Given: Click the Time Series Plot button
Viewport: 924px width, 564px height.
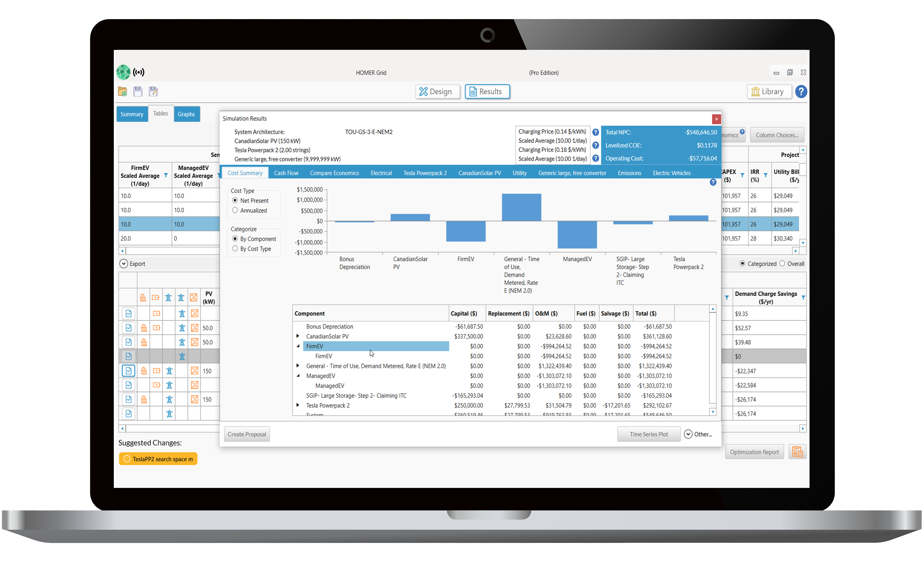Looking at the screenshot, I should 647,434.
